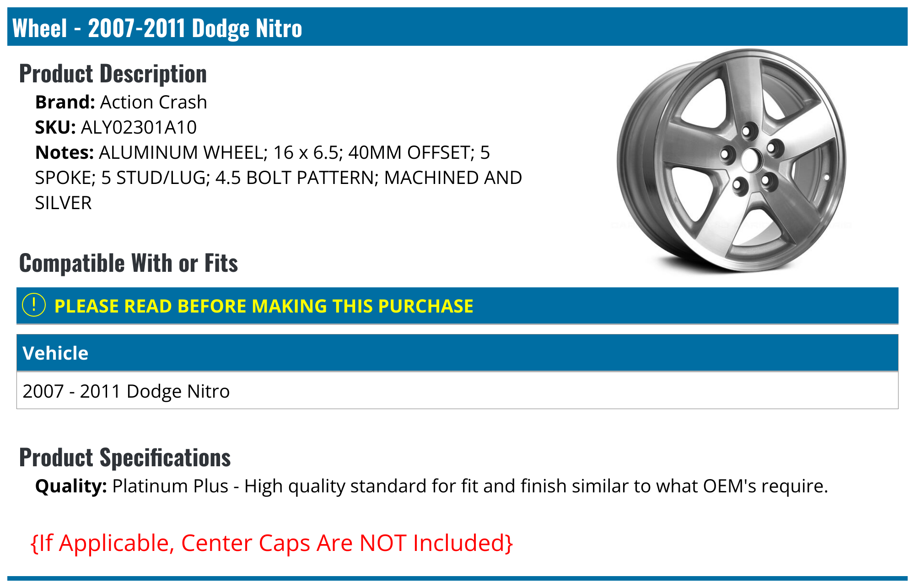Click the "Action Crash" brand name
The image size is (915, 588).
(x=153, y=102)
